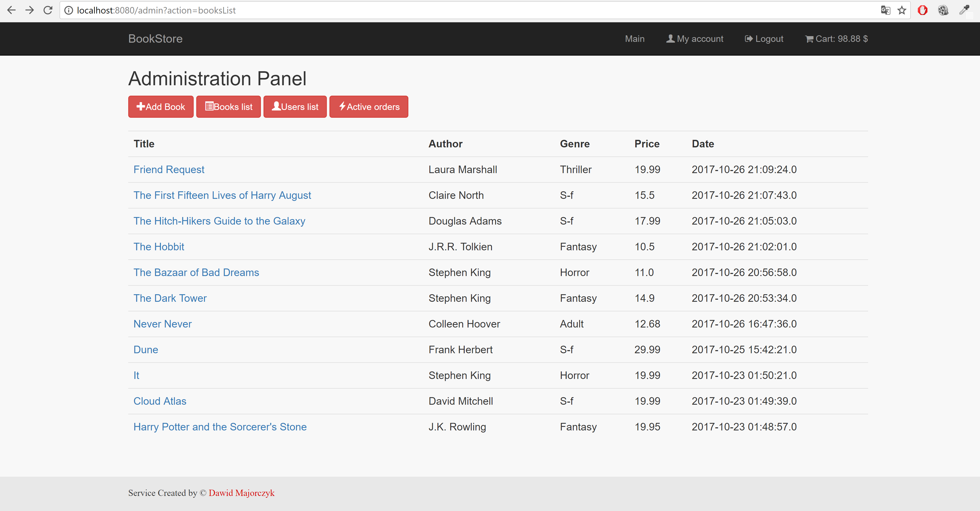This screenshot has height=511, width=980.
Task: Open the Users list
Action: point(295,107)
